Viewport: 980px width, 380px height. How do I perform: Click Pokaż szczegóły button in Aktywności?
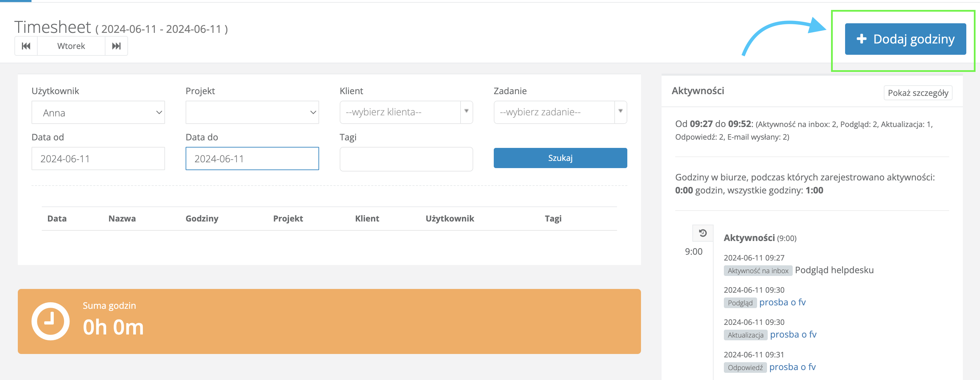918,93
